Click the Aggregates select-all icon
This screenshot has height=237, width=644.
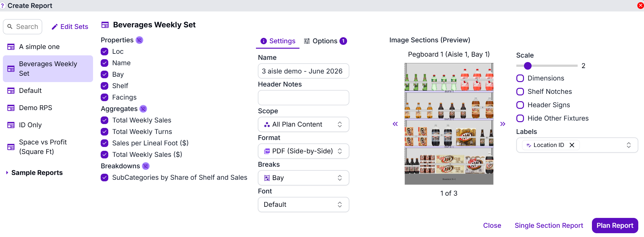tap(144, 109)
